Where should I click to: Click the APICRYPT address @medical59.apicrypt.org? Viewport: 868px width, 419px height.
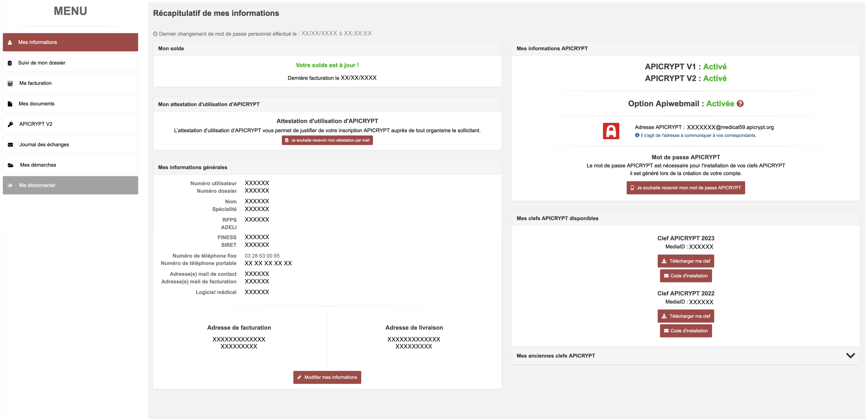(x=730, y=127)
